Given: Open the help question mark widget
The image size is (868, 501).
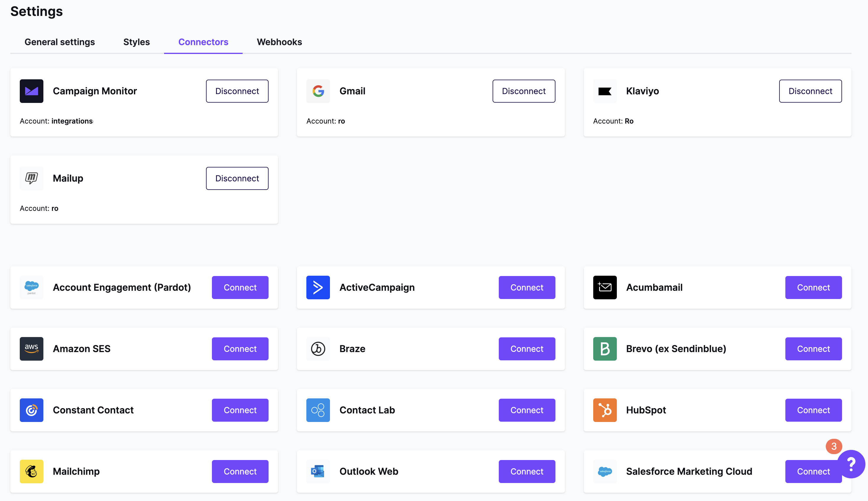Looking at the screenshot, I should pyautogui.click(x=851, y=464).
